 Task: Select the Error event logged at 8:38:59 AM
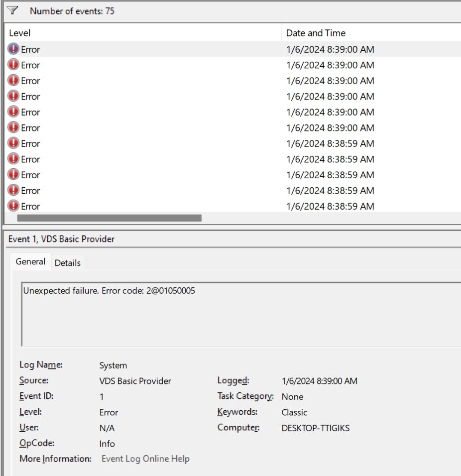click(x=149, y=143)
